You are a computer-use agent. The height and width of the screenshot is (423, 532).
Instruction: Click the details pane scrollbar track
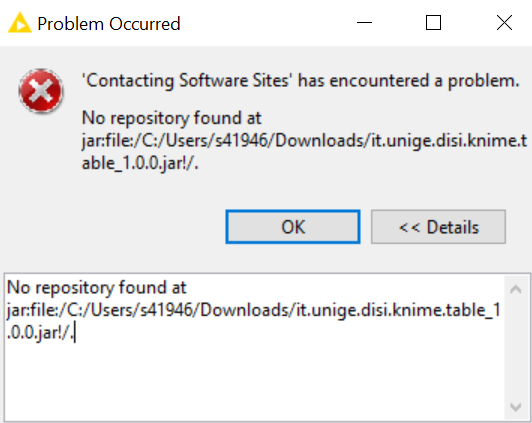pos(516,348)
